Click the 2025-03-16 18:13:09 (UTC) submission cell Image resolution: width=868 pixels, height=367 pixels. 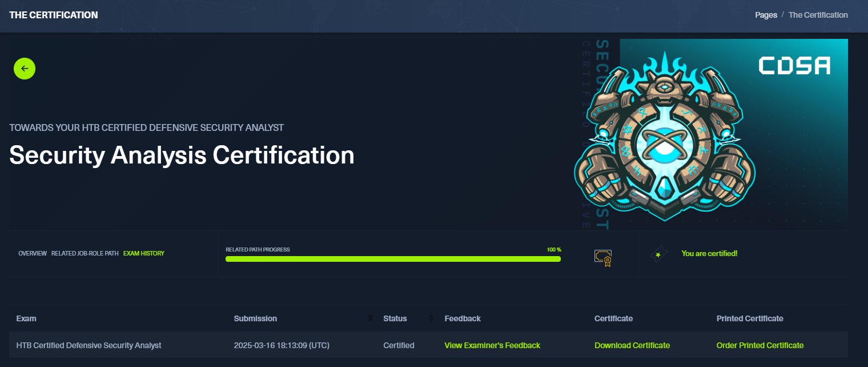pos(282,345)
